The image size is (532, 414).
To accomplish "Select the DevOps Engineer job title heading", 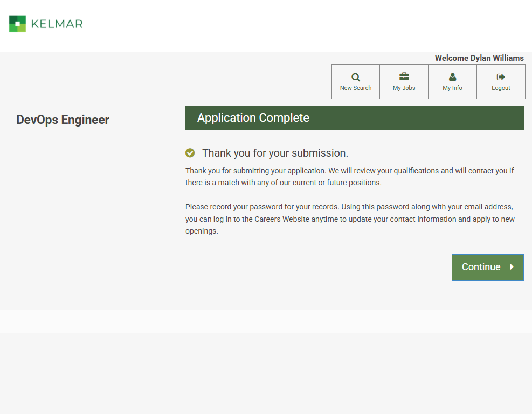I will 63,120.
